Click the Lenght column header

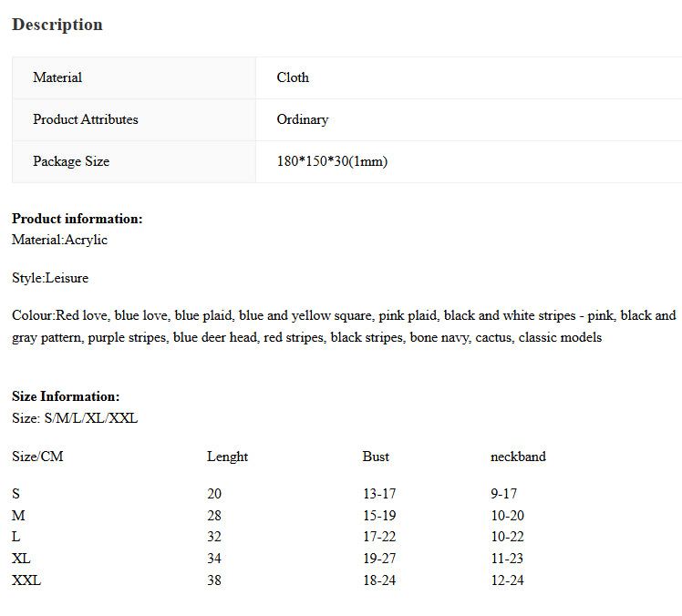point(227,457)
